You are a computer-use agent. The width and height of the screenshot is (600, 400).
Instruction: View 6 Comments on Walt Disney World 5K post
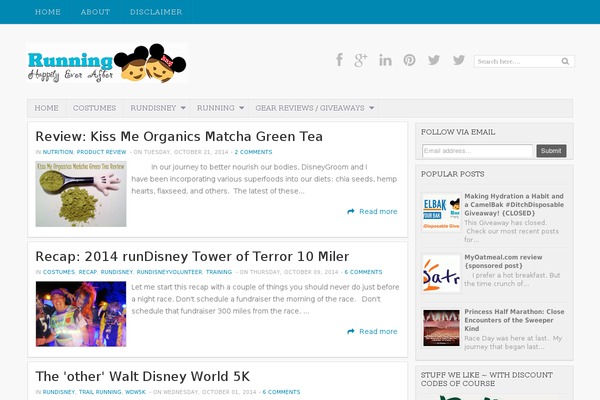(x=281, y=392)
